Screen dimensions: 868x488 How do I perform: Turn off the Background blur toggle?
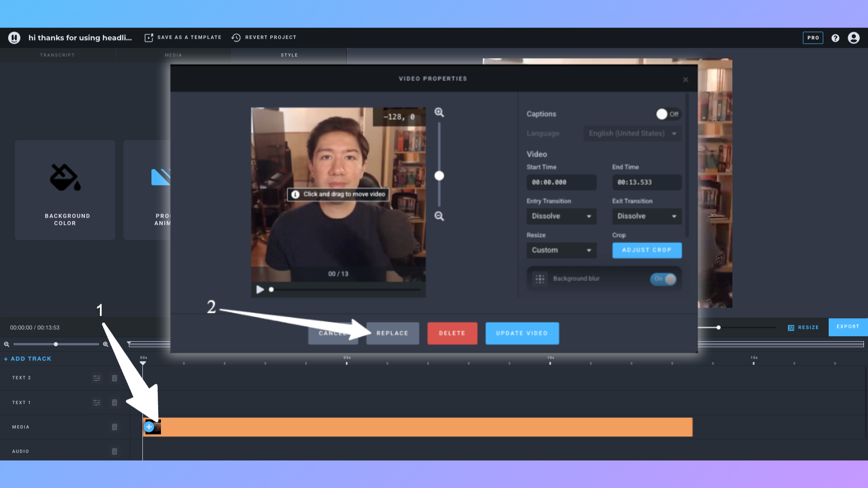coord(664,279)
